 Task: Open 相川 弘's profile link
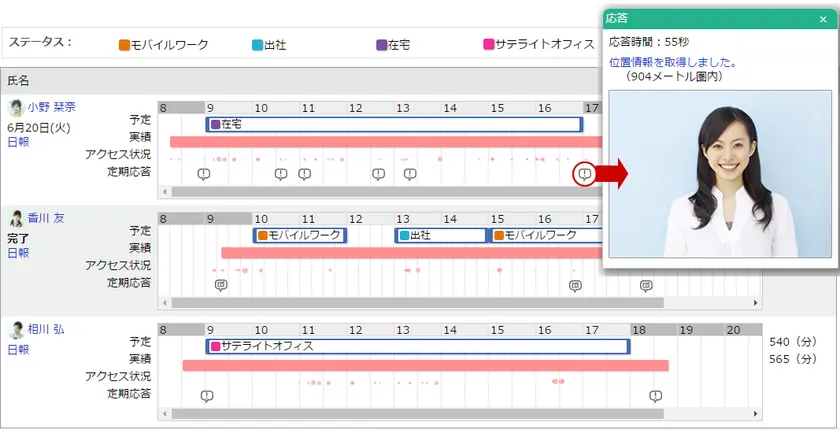click(x=46, y=329)
